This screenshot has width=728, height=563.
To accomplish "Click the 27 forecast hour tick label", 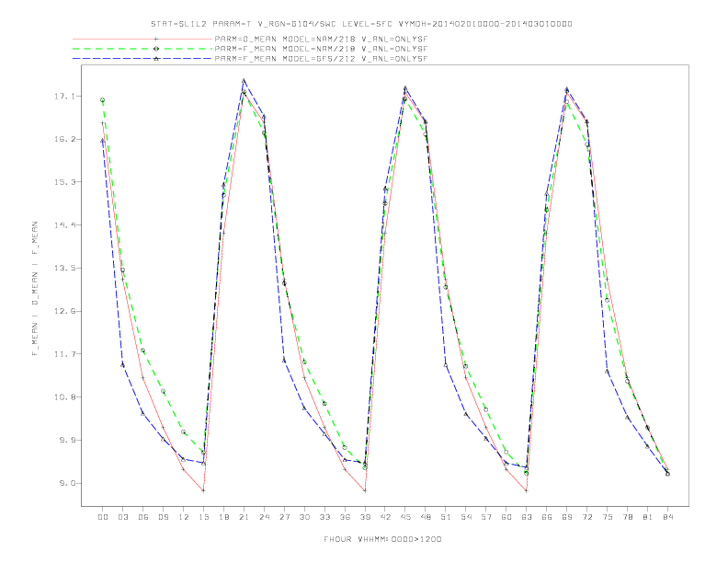I will 284,517.
